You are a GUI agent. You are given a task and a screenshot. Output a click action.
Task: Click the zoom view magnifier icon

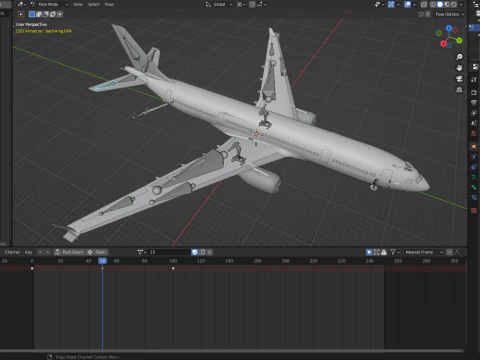click(x=459, y=57)
